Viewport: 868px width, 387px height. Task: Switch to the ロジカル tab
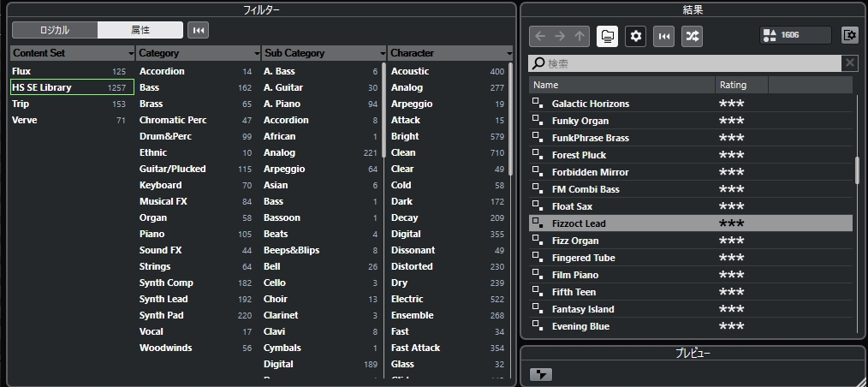(x=55, y=31)
